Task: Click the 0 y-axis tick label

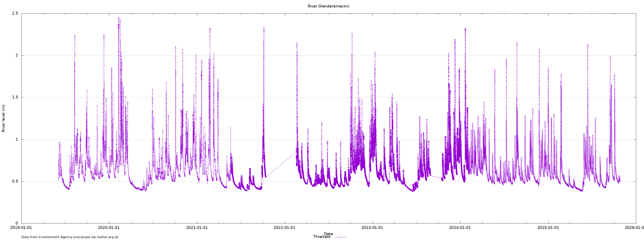Action: (x=17, y=223)
